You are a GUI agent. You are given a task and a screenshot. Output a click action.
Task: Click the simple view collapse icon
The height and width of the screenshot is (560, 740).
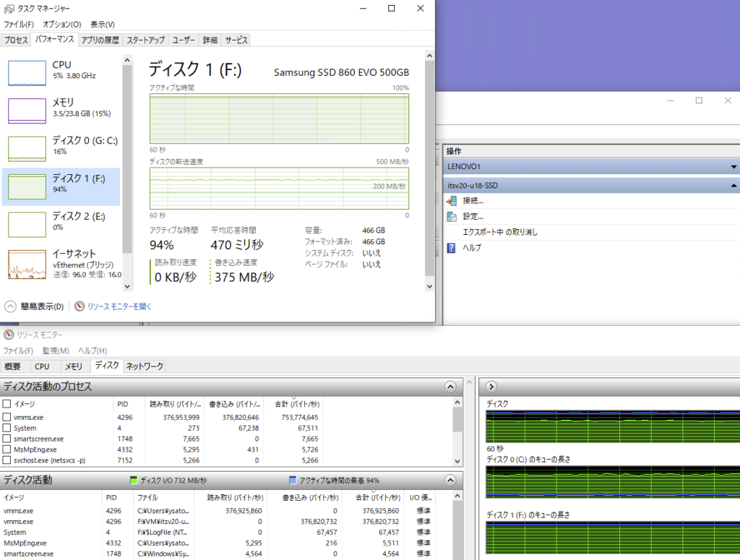point(12,306)
